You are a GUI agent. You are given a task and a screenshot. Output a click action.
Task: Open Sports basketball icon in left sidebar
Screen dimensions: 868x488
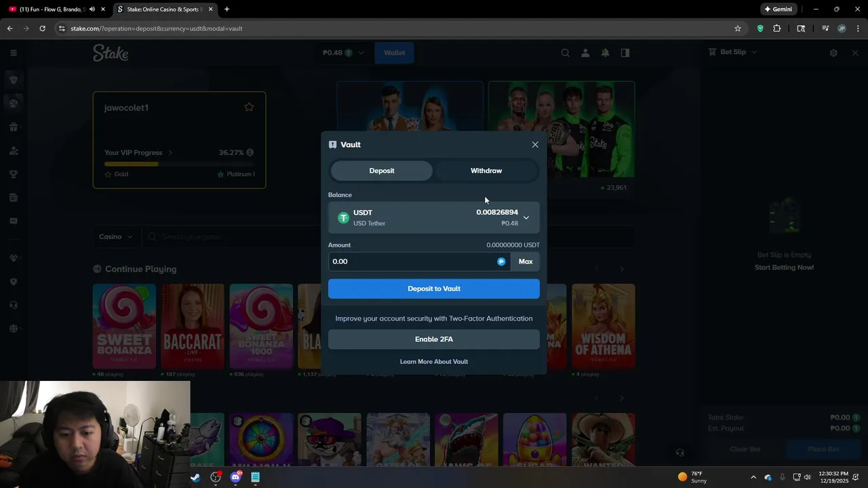pos(13,103)
